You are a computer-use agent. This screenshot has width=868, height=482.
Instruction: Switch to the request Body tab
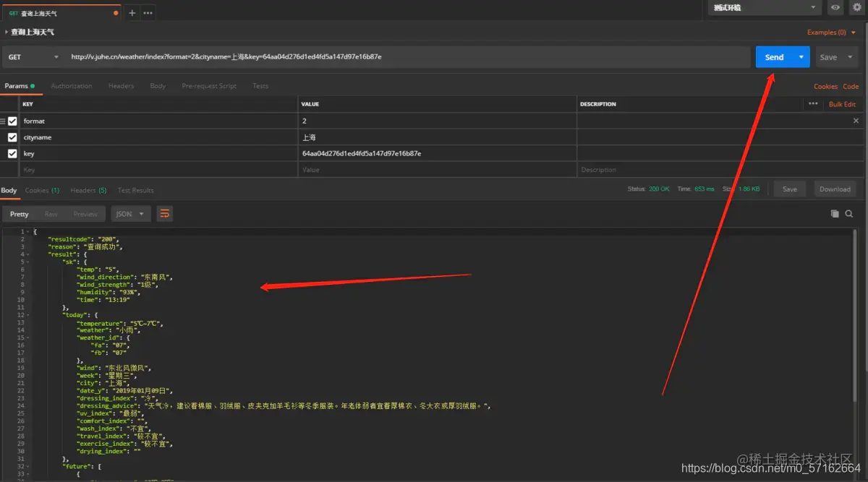tap(158, 86)
